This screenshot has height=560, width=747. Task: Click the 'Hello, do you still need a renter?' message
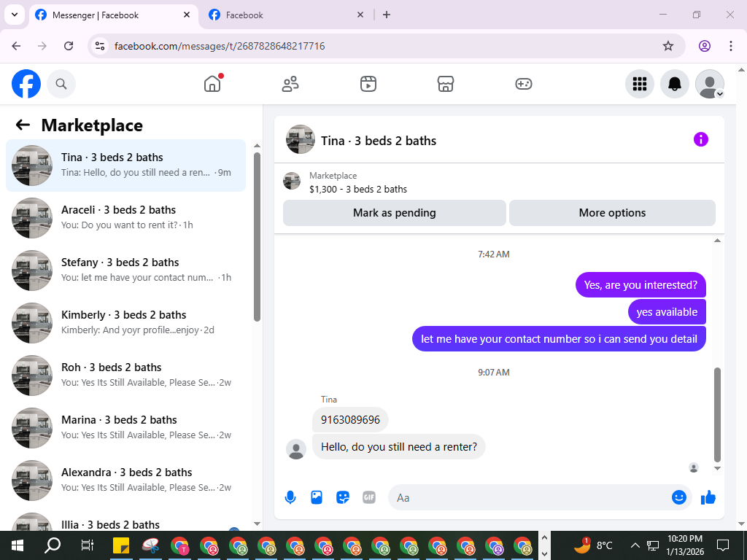(x=399, y=447)
